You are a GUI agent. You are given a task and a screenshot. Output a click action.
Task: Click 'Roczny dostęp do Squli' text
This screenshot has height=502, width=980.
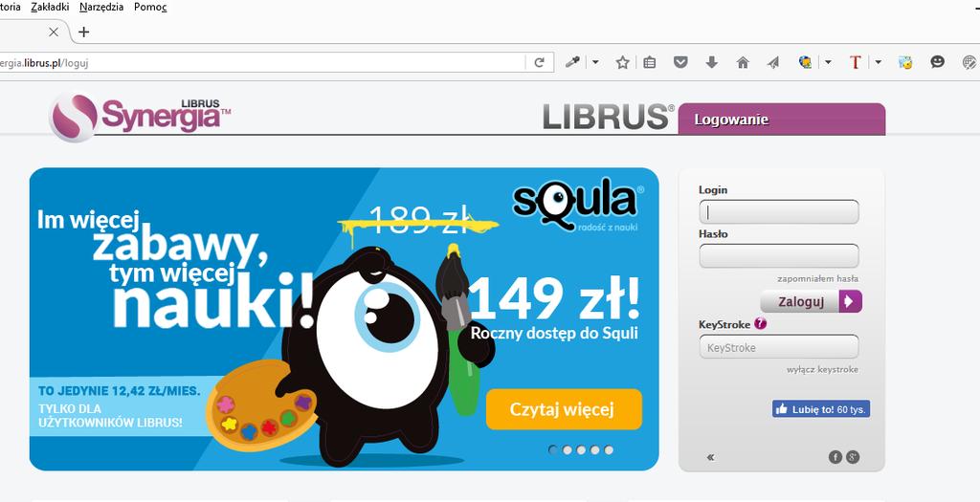pos(554,333)
